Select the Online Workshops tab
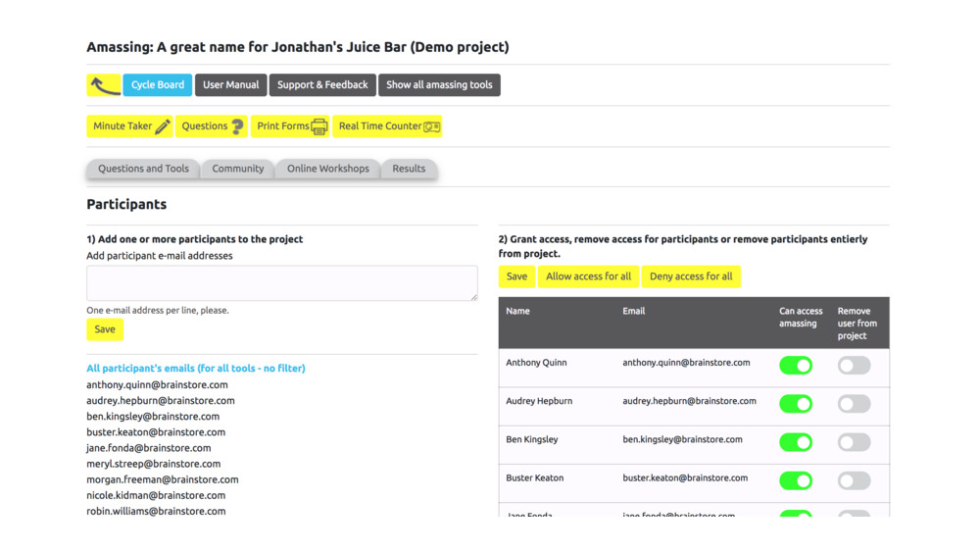This screenshot has height=551, width=980. coord(327,169)
